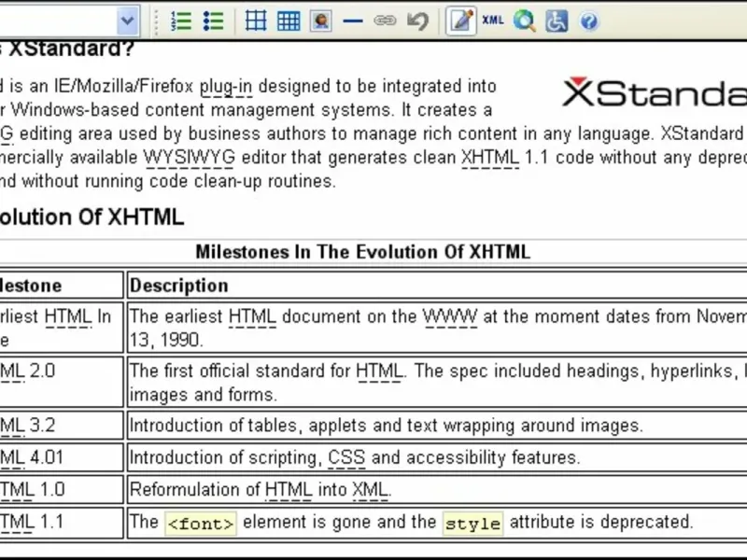Insert an image with picture icon
747x560 pixels.
320,21
